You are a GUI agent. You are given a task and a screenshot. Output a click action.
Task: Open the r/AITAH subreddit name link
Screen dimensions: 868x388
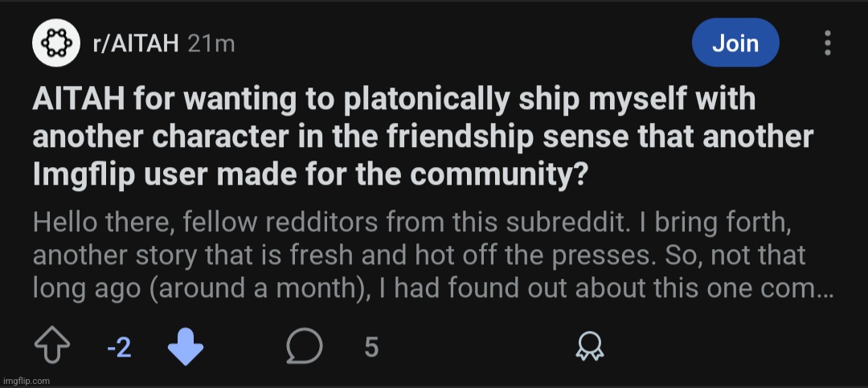pyautogui.click(x=134, y=43)
